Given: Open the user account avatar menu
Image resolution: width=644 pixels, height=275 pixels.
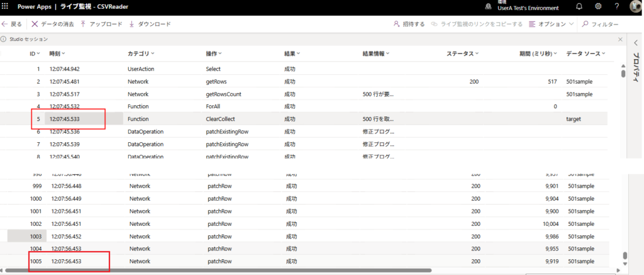Looking at the screenshot, I should pos(635,6).
